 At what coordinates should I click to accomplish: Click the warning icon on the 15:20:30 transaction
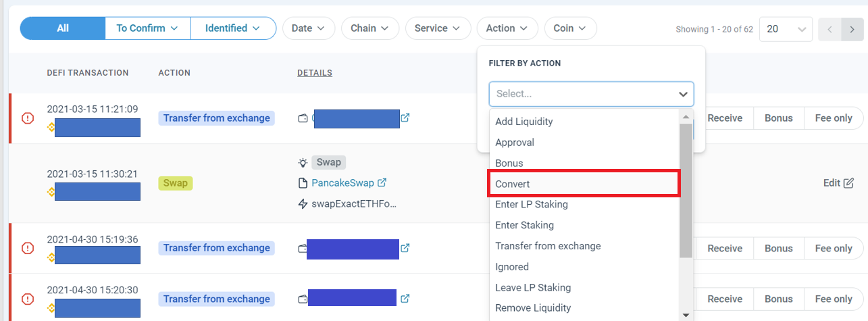28,299
